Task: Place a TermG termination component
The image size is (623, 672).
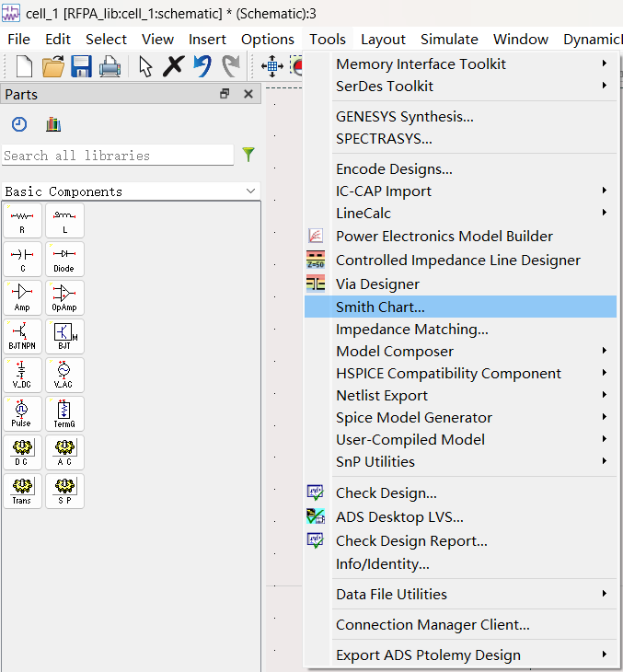Action: point(64,413)
